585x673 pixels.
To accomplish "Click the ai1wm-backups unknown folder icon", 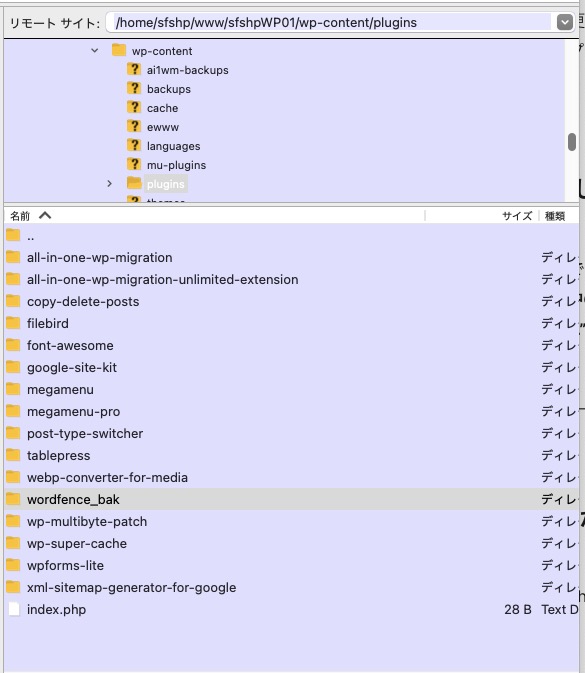I will point(134,70).
